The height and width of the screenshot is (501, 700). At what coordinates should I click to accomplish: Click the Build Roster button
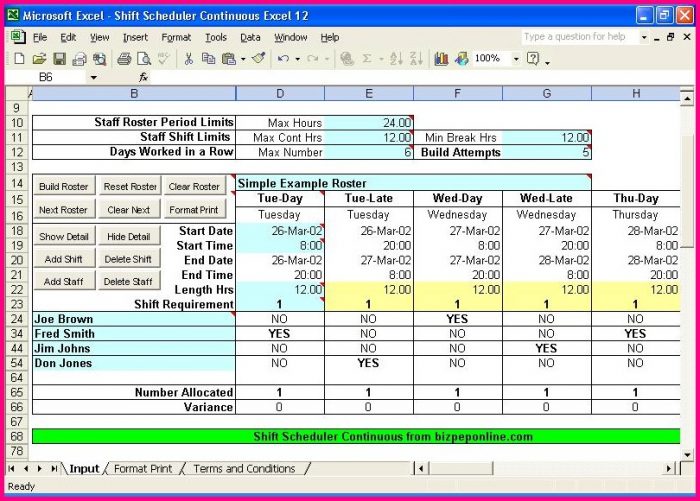pos(64,187)
